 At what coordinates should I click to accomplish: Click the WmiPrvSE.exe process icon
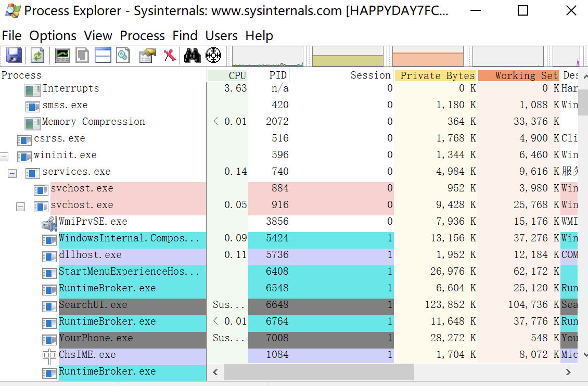point(49,223)
